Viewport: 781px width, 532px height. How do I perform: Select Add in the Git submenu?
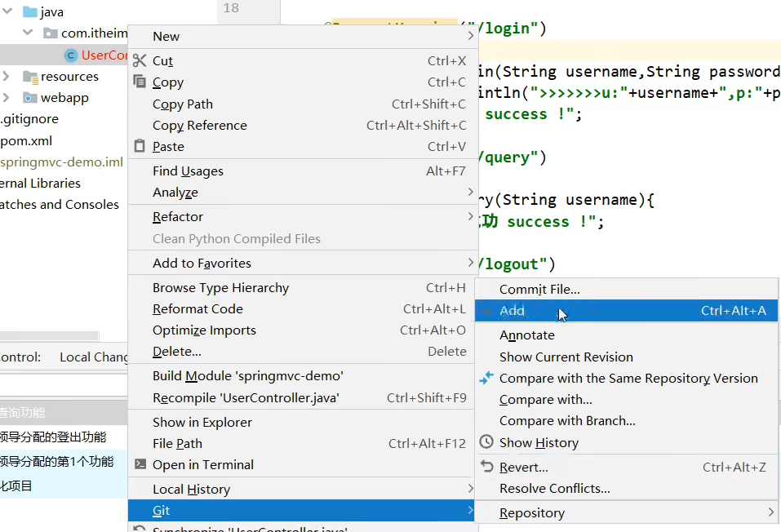(626, 310)
